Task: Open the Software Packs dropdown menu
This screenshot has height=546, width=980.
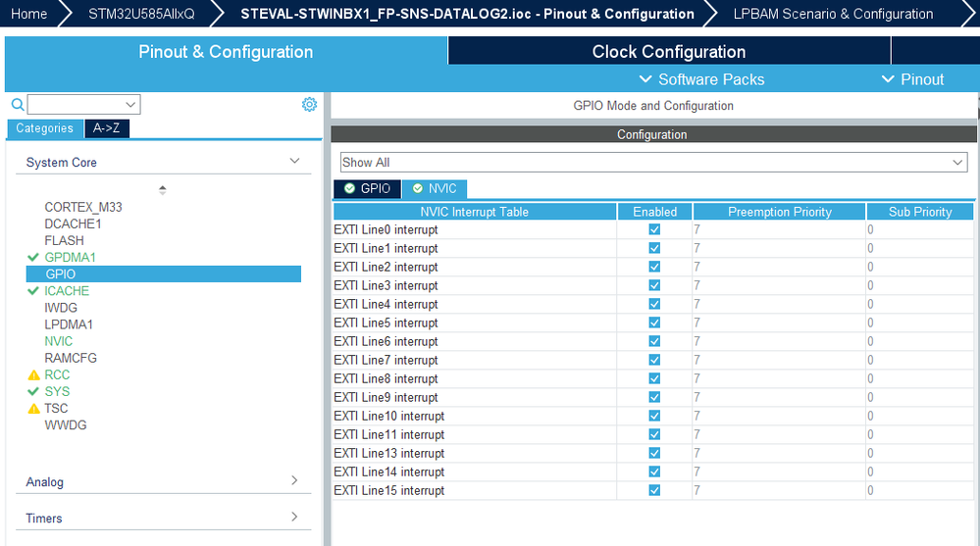Action: [x=701, y=79]
